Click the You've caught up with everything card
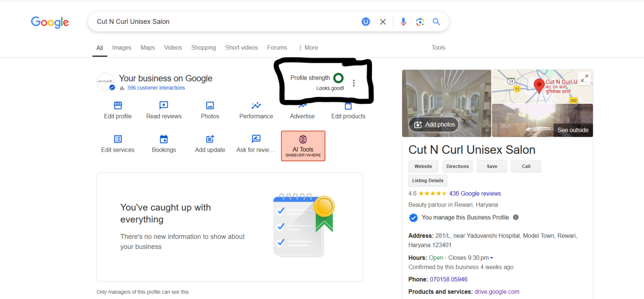The height and width of the screenshot is (299, 644). pyautogui.click(x=230, y=227)
